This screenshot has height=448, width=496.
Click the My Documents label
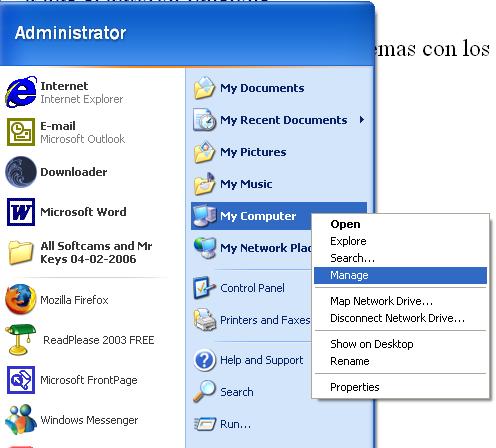point(262,88)
